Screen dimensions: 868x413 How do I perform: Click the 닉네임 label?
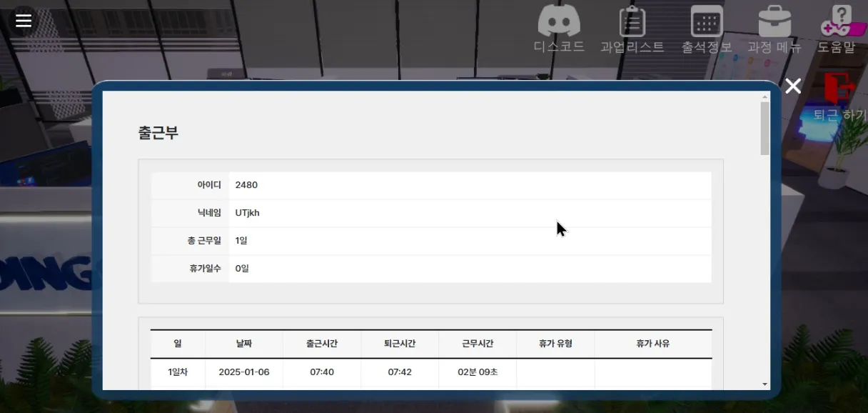tap(209, 213)
